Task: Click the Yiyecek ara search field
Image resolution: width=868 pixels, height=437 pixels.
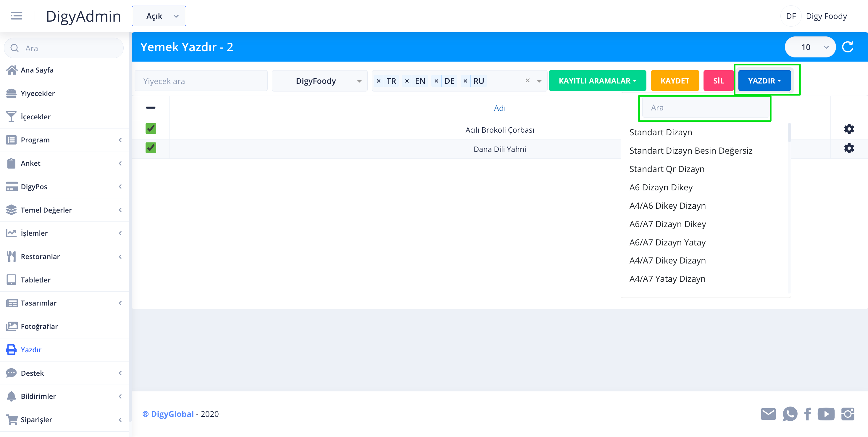Action: (201, 81)
